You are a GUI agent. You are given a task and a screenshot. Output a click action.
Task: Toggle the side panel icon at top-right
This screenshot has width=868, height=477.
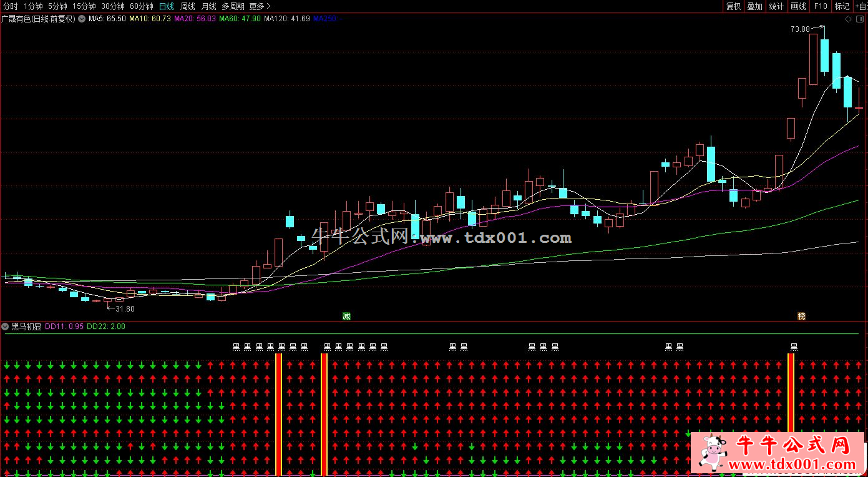click(861, 19)
